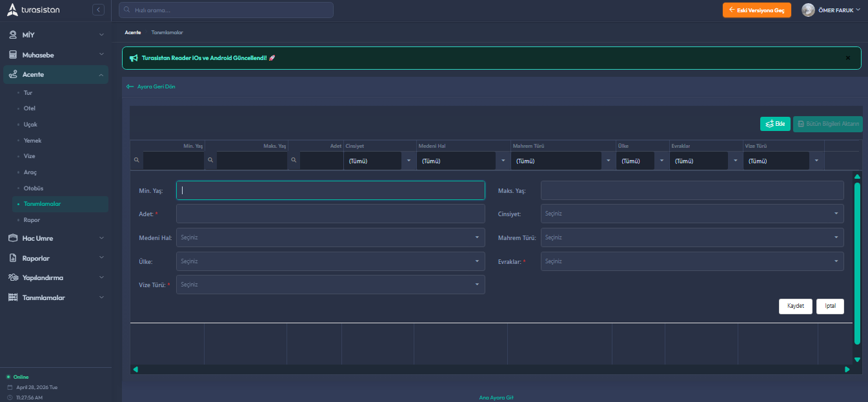Dismiss the update announcement banner

848,58
